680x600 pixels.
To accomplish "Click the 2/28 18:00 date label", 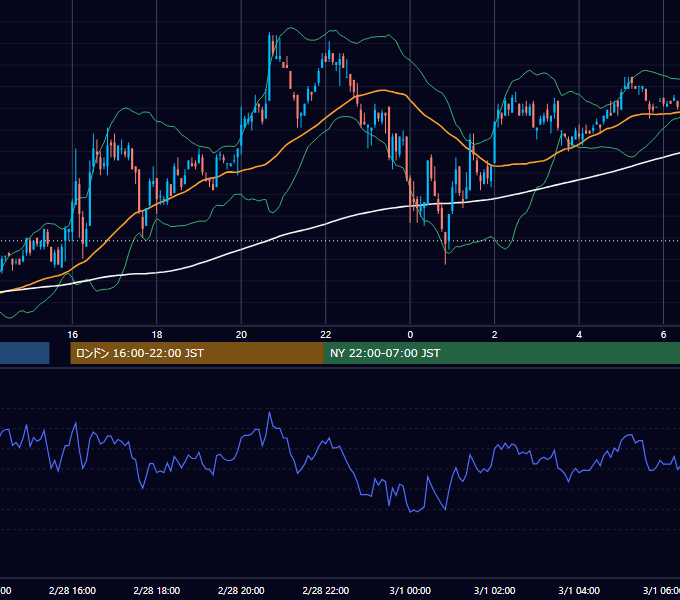I will 157,590.
